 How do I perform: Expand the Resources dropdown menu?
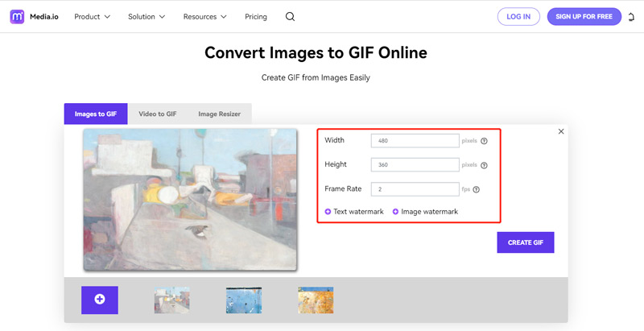(205, 17)
